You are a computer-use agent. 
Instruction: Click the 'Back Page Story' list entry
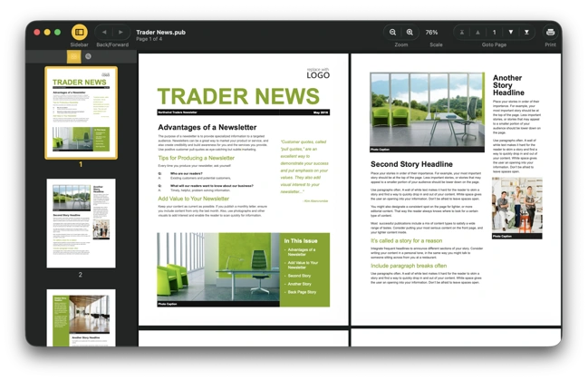(x=302, y=292)
